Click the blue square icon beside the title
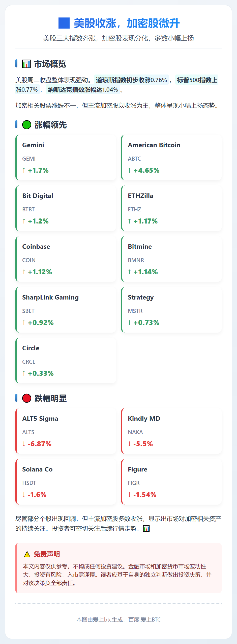 click(x=64, y=23)
